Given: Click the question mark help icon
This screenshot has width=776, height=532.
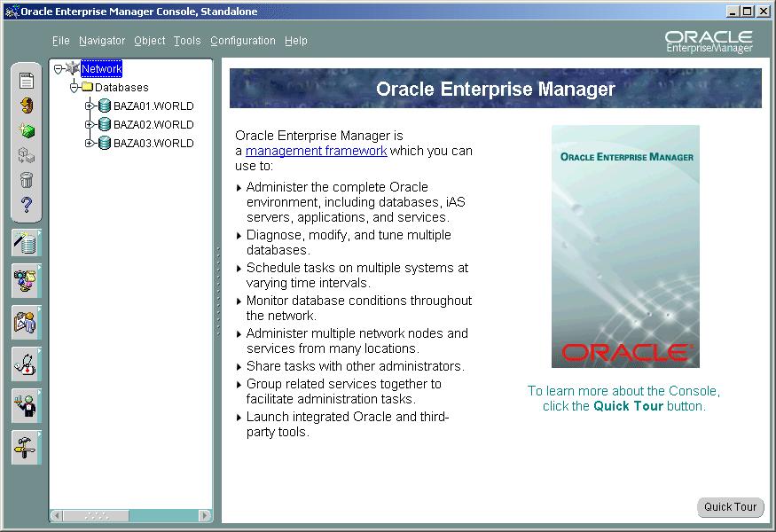Looking at the screenshot, I should tap(27, 205).
